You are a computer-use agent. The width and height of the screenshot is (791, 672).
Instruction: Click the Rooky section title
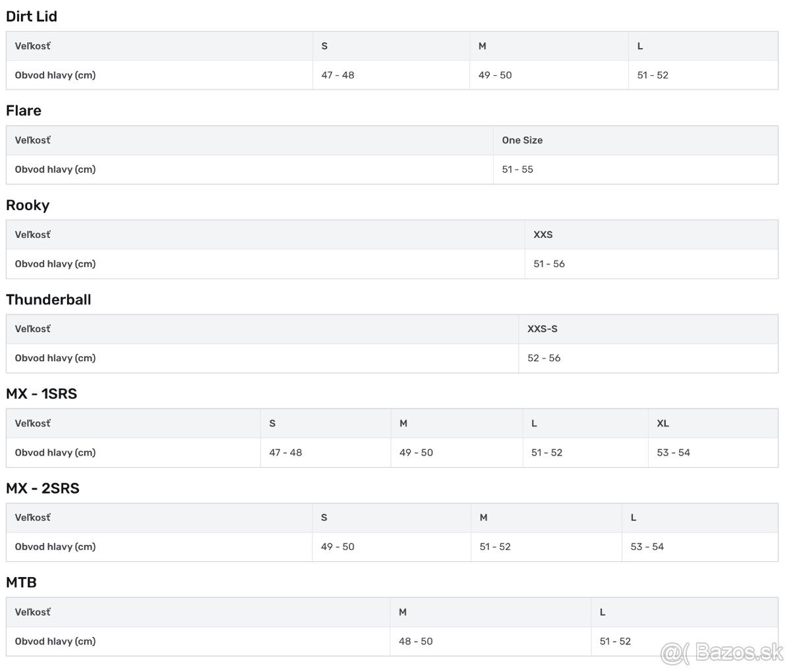pos(28,205)
